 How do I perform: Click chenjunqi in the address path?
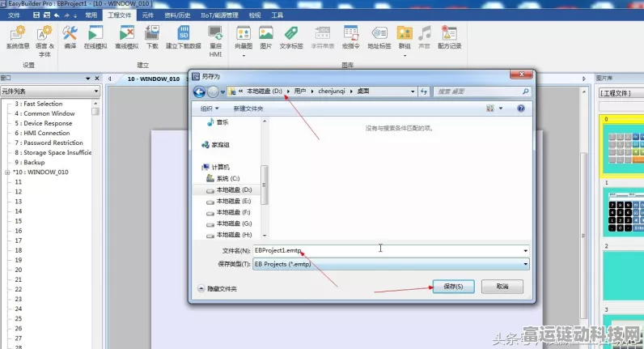(x=332, y=92)
